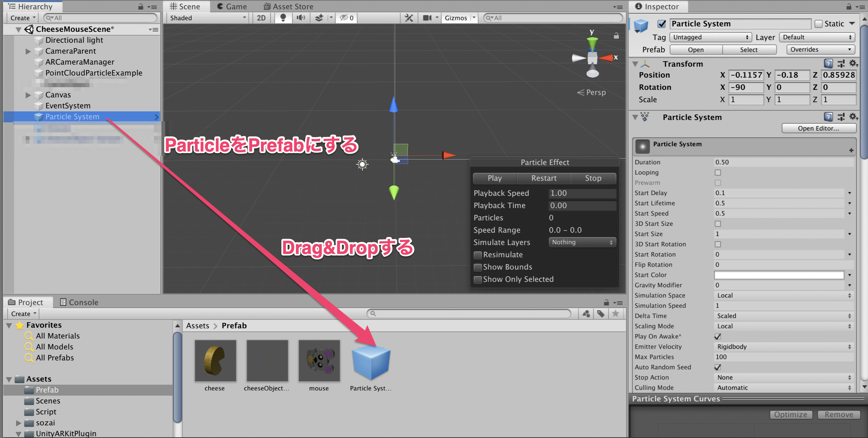Click Play in Particle Effect panel
Viewport: 868px width, 438px height.
[x=494, y=178]
